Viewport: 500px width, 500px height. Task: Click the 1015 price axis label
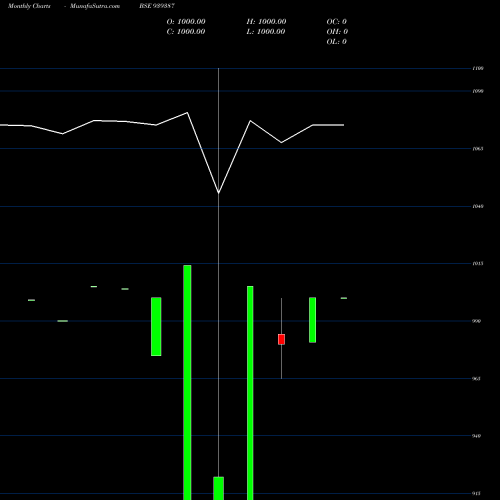pyautogui.click(x=478, y=264)
